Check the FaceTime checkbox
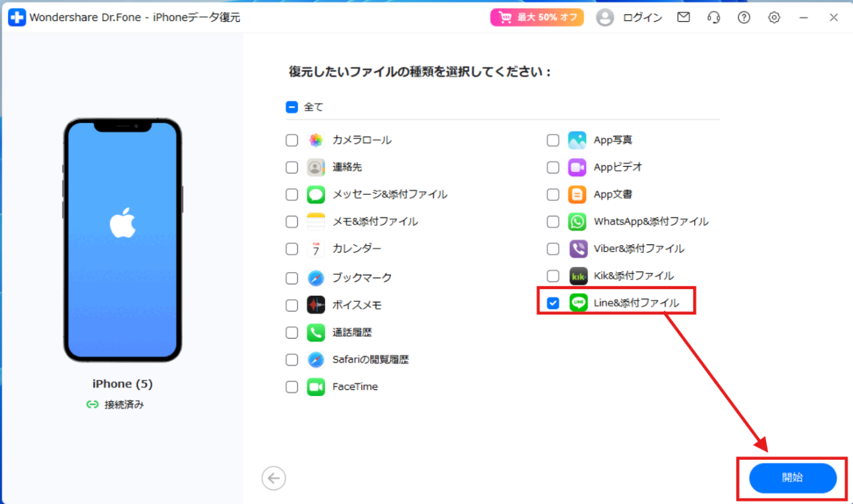853x504 pixels. pyautogui.click(x=291, y=387)
